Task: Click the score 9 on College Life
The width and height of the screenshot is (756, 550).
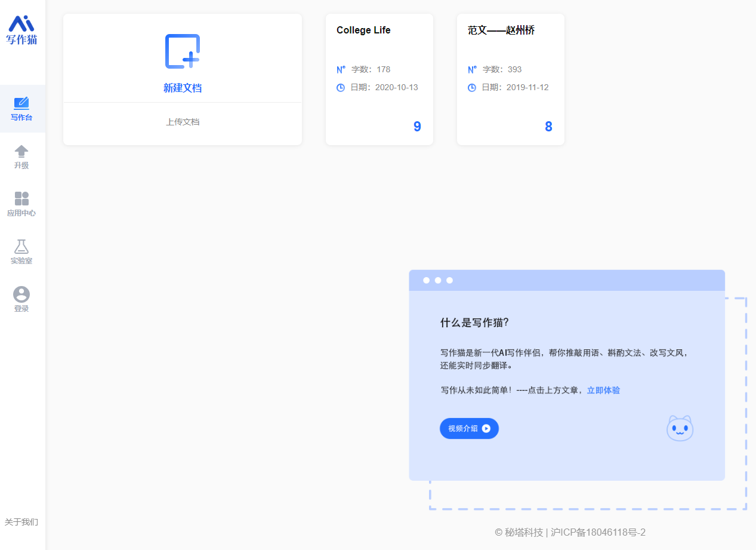Action: pos(416,126)
